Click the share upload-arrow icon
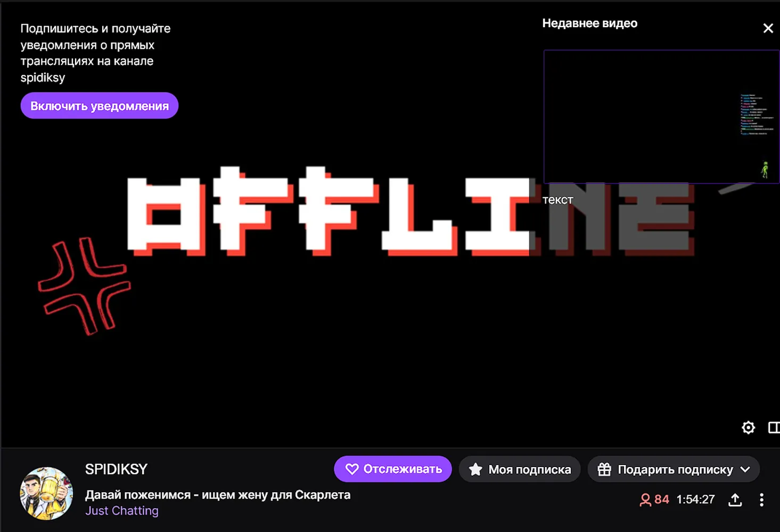Image resolution: width=780 pixels, height=532 pixels. [x=735, y=500]
